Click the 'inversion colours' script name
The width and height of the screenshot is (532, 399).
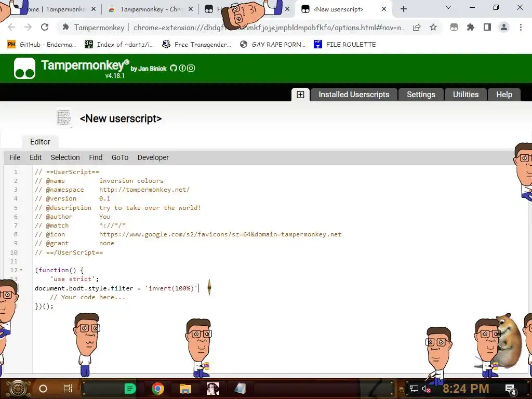click(131, 181)
